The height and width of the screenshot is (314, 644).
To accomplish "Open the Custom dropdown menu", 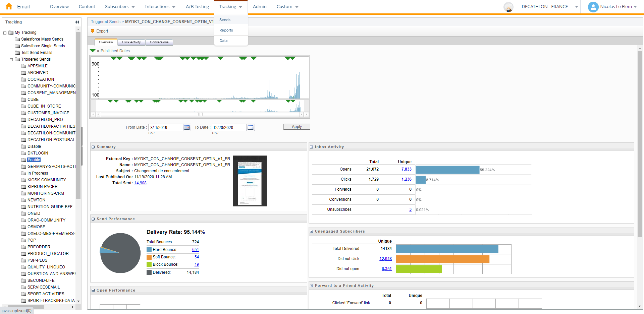I will 287,7.
